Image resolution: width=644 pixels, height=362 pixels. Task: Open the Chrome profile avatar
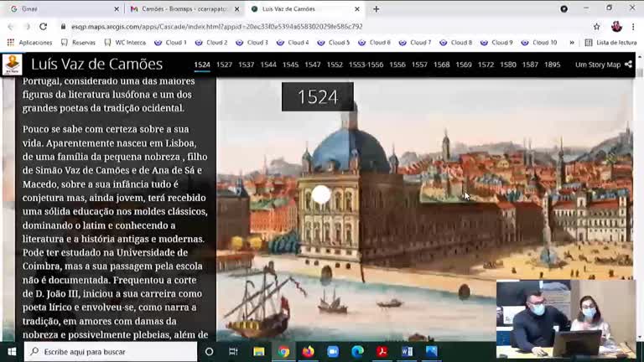(616, 27)
